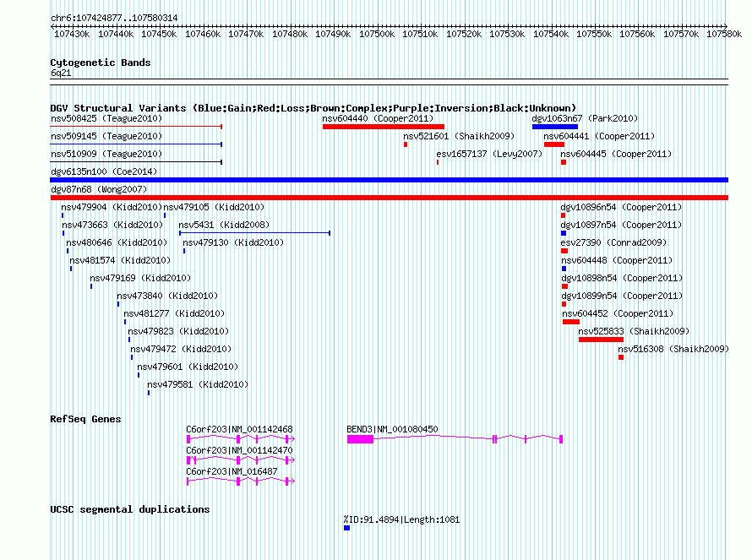This screenshot has height=560, width=752.
Task: Select the red nsv604440 loss bar
Action: point(384,127)
